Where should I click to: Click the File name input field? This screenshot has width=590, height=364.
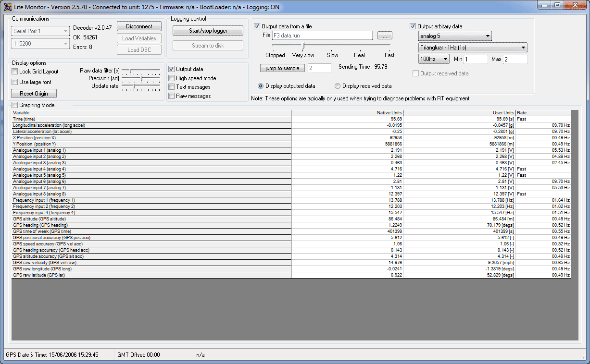pos(322,36)
